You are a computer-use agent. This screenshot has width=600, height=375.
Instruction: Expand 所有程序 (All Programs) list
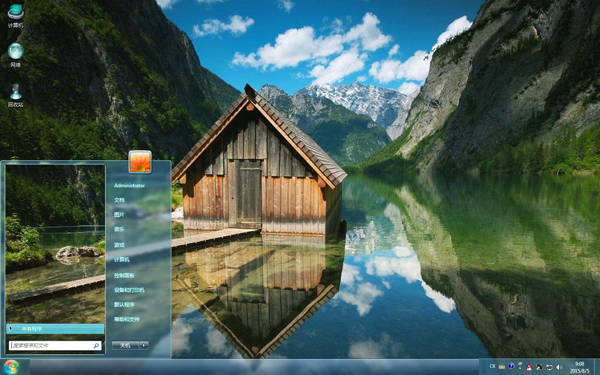[55, 329]
